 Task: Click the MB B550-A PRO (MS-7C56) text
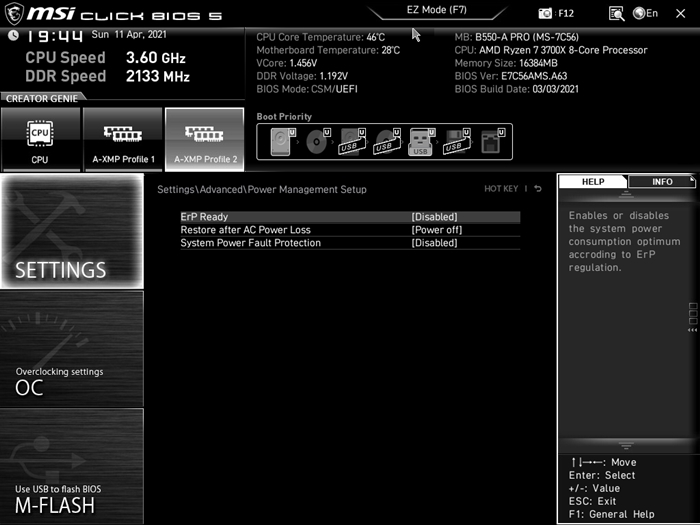point(517,37)
